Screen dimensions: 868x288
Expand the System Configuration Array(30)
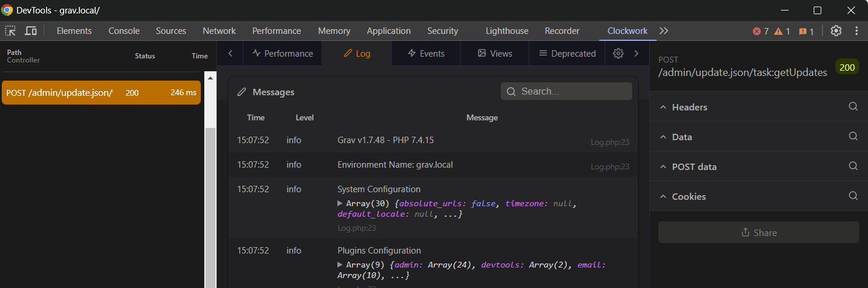[340, 203]
